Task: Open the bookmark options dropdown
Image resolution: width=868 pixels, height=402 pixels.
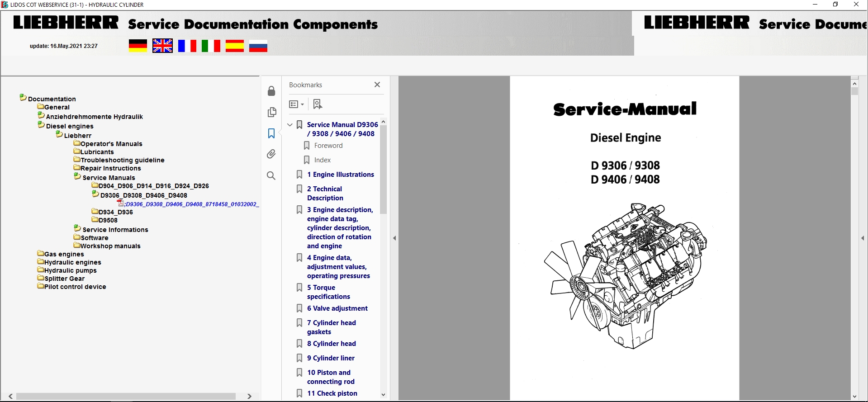Action: click(x=297, y=104)
